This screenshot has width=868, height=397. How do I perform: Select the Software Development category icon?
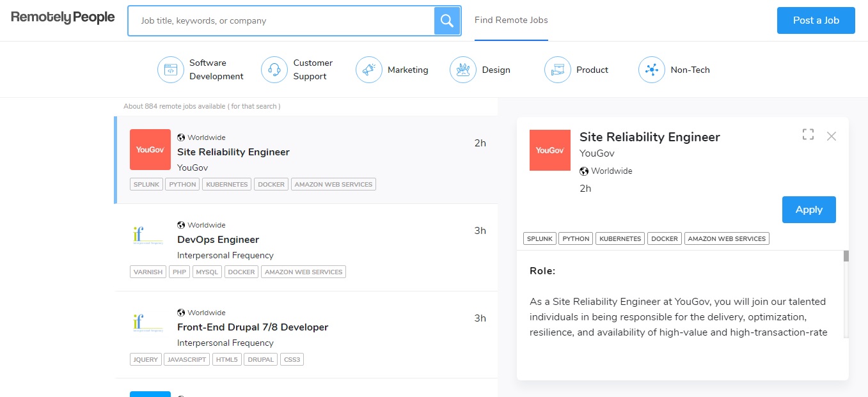pyautogui.click(x=170, y=70)
